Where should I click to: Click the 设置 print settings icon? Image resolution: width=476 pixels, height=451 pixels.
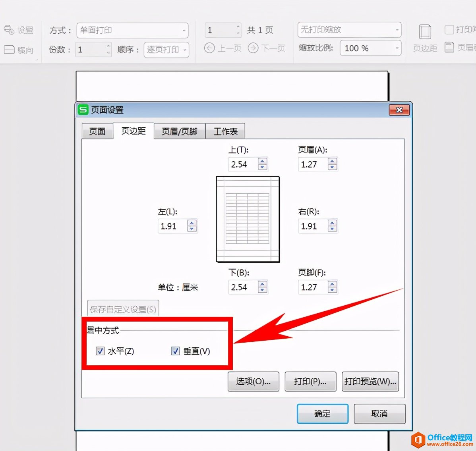pyautogui.click(x=9, y=30)
